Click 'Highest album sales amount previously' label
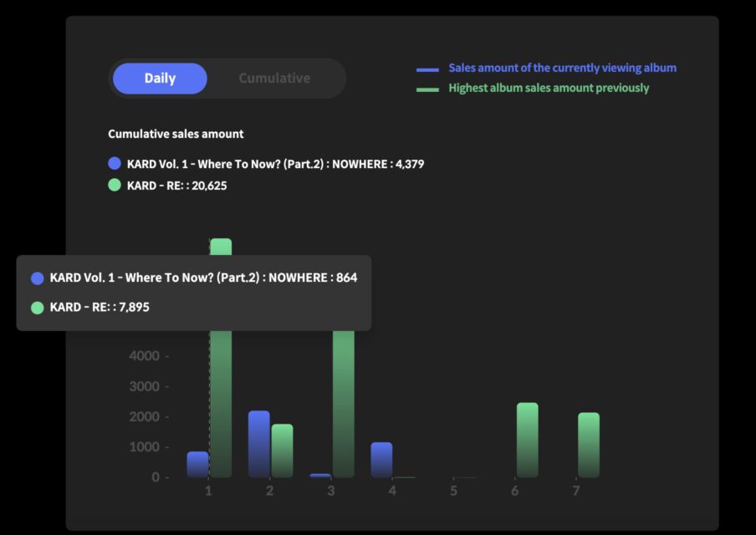Image resolution: width=756 pixels, height=535 pixels. point(549,88)
